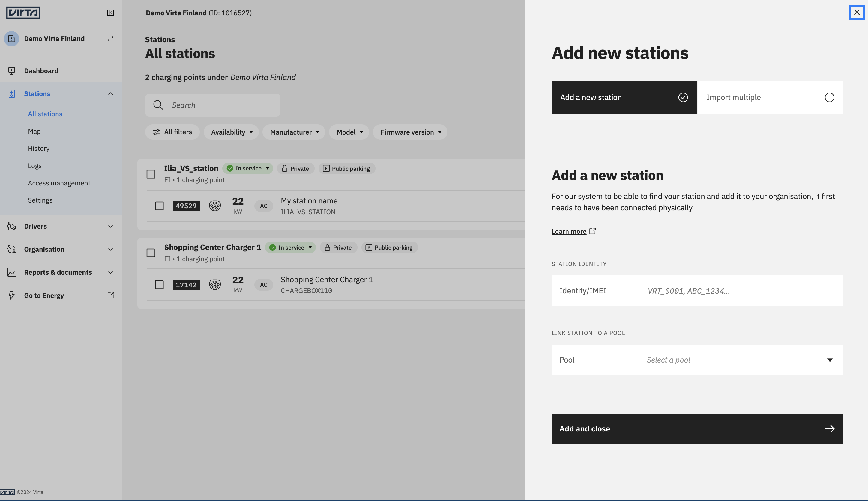Click the external link icon beside Go to Energy

111,295
